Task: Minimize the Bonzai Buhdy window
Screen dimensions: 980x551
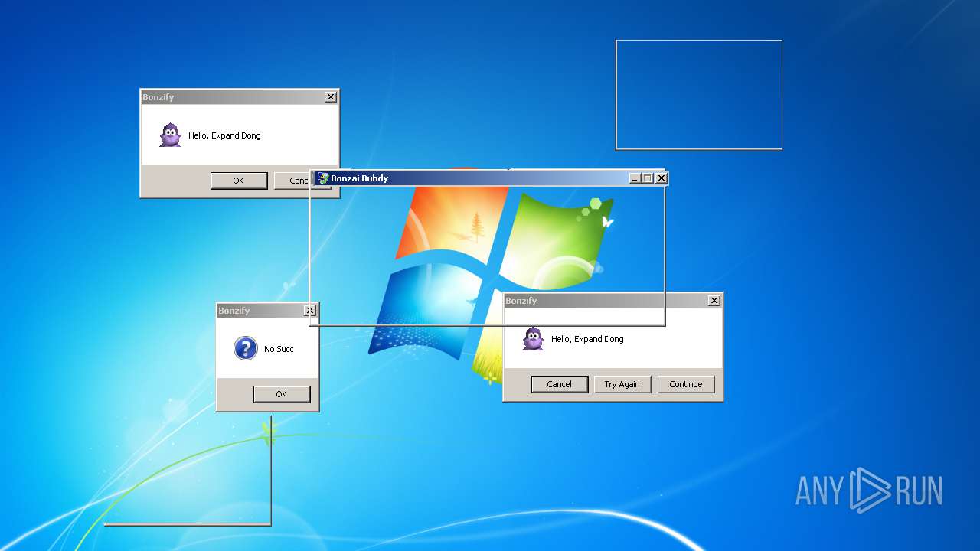Action: pyautogui.click(x=635, y=178)
